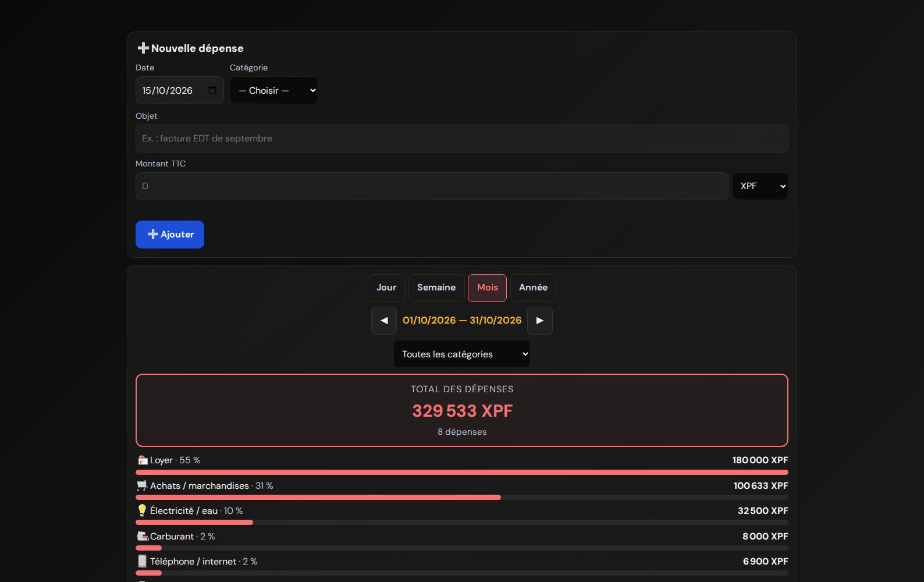Click the Achats / marchandises progress bar

(x=462, y=498)
